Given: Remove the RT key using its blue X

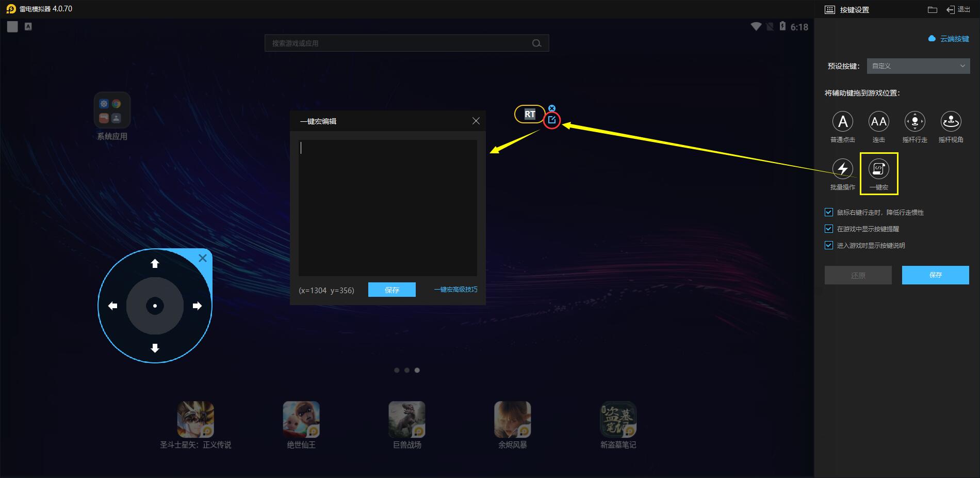Looking at the screenshot, I should (552, 108).
